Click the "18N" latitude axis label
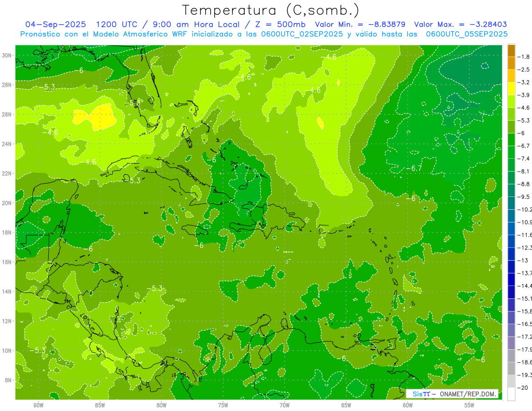 click(x=7, y=232)
